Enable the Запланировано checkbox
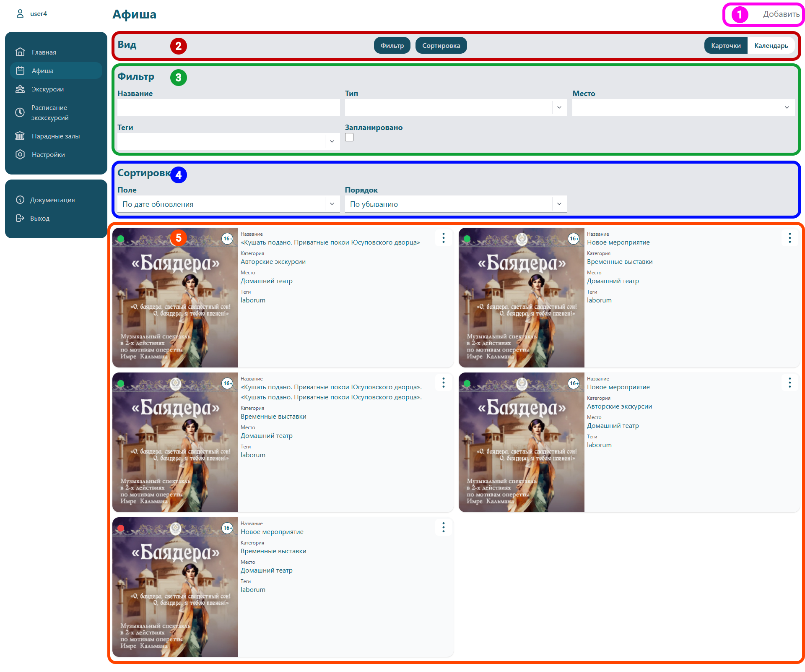The image size is (805, 672). coord(349,137)
